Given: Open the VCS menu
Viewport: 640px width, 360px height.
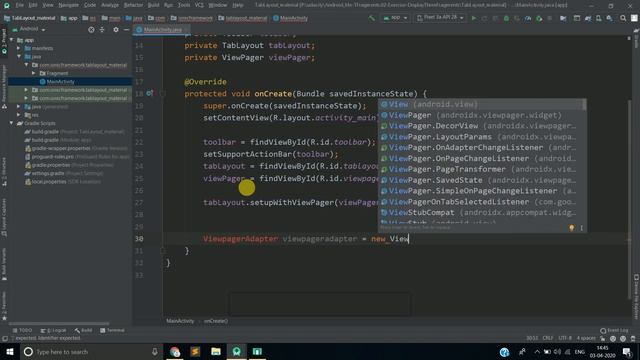Looking at the screenshot, I should click(x=199, y=5).
